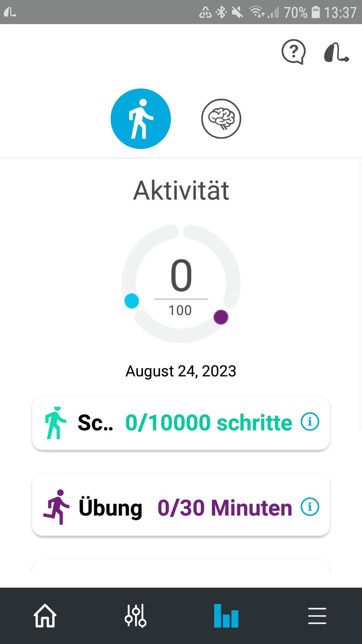Tap the Aktivität heading

click(181, 190)
